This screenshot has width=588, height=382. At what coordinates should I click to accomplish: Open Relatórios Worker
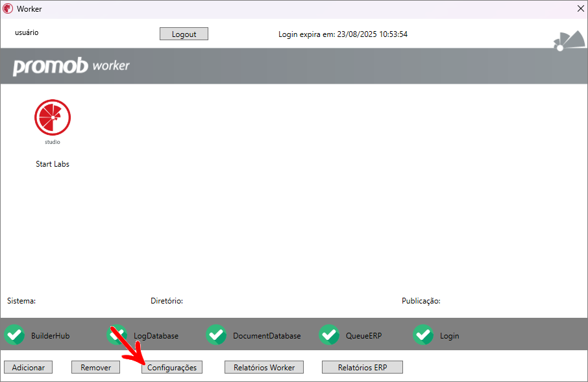[264, 367]
